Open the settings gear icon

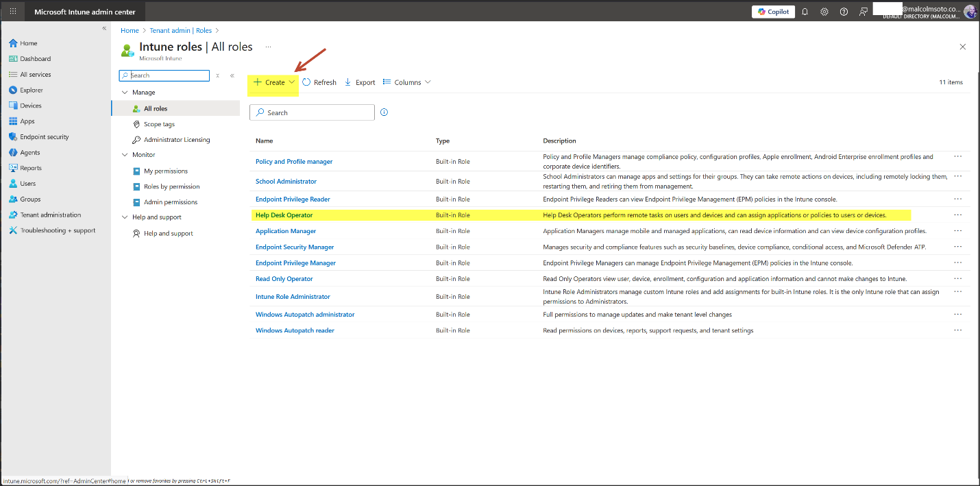click(824, 12)
